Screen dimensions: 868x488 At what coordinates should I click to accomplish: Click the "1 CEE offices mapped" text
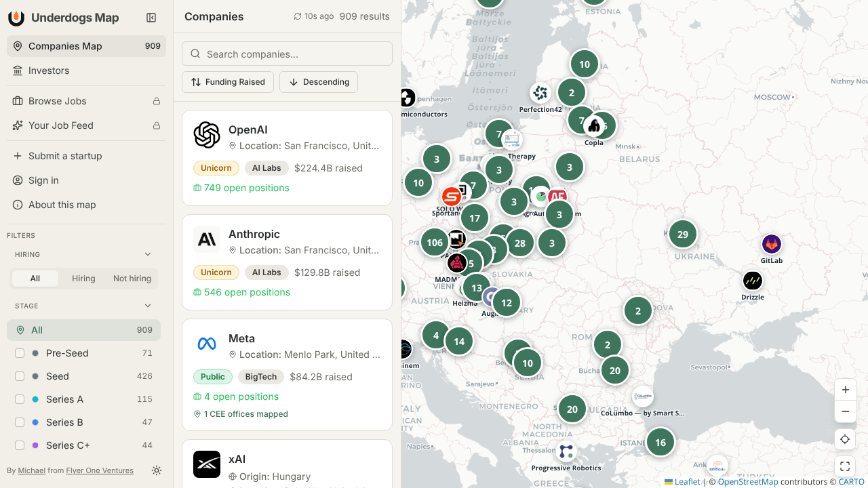[241, 414]
